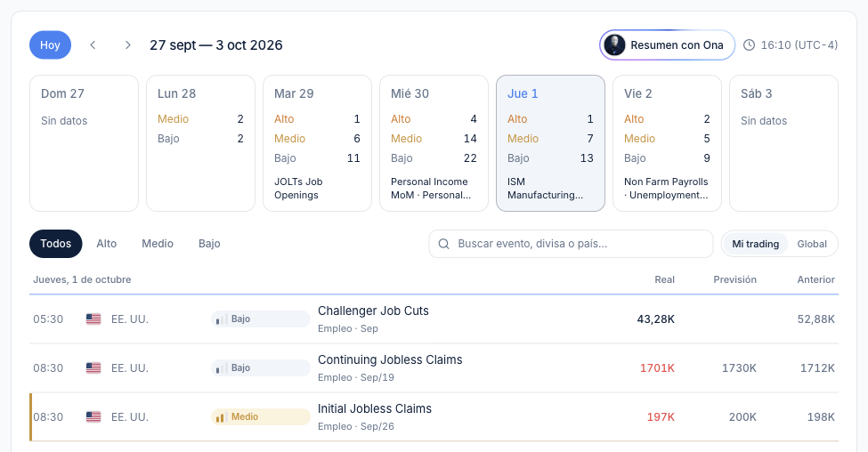Click the Hoy button
868x452 pixels.
click(51, 44)
